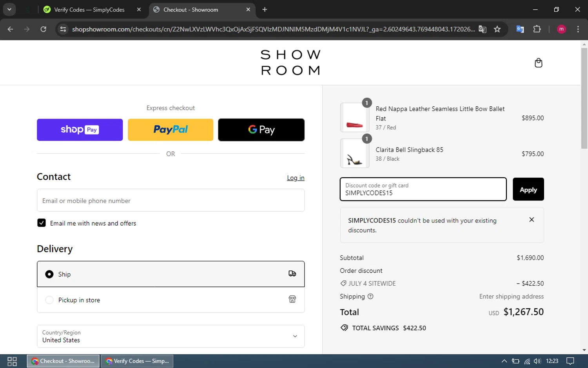Close the Checkout - Showroom tab
Image resolution: width=588 pixels, height=368 pixels.
(x=248, y=9)
